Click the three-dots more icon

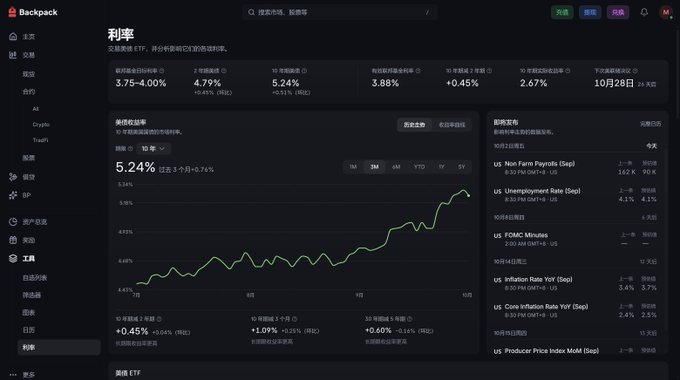coord(13,375)
